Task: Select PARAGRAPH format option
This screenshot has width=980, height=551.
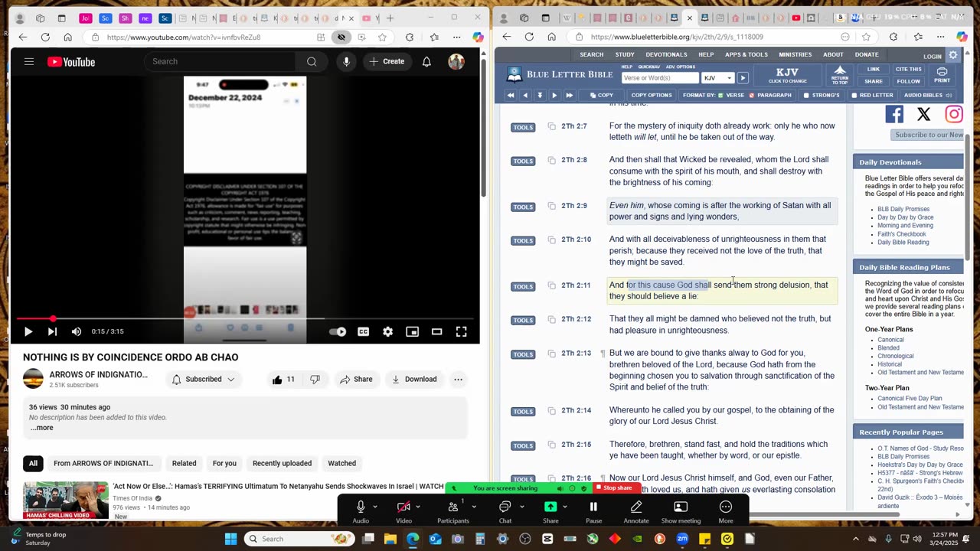Action: pyautogui.click(x=769, y=96)
